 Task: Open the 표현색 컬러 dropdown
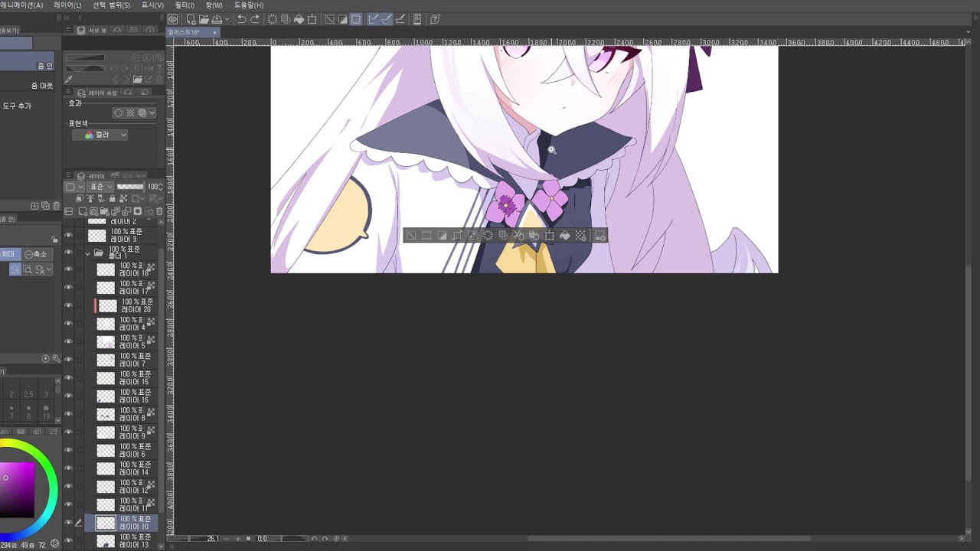click(100, 135)
